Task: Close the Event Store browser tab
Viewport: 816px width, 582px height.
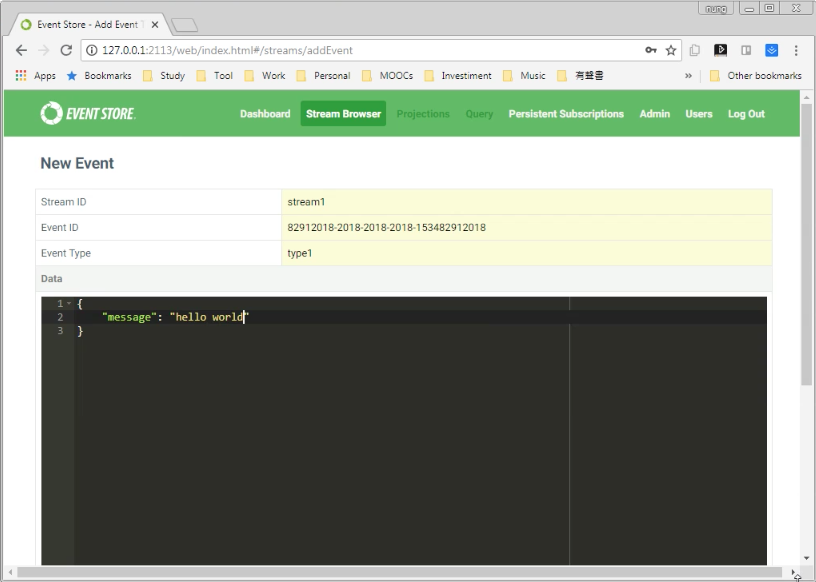Action: point(155,24)
